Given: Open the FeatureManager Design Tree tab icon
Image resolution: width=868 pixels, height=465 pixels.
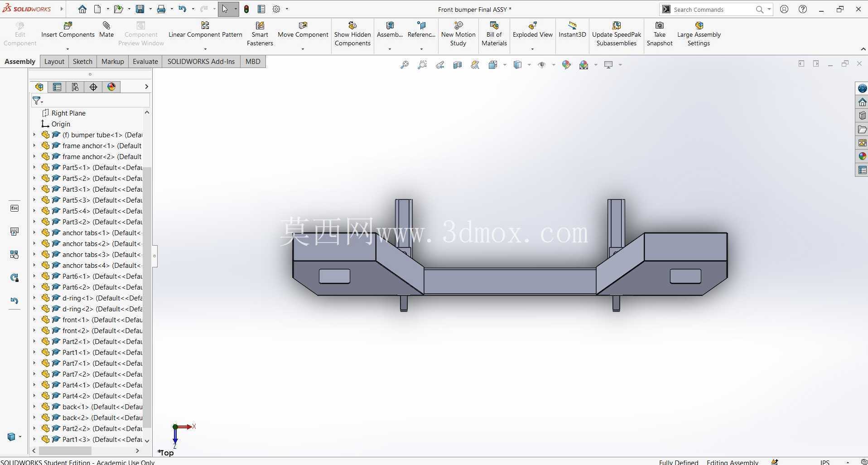Looking at the screenshot, I should point(39,87).
